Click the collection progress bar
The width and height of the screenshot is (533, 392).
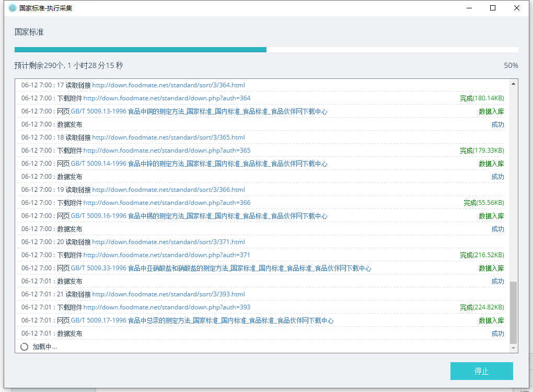[x=266, y=50]
